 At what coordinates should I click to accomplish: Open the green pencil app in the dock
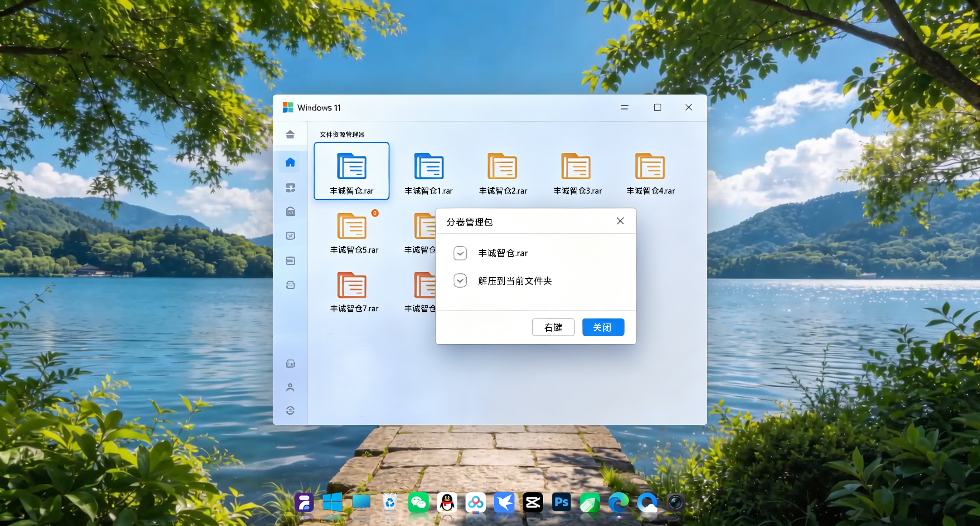590,502
